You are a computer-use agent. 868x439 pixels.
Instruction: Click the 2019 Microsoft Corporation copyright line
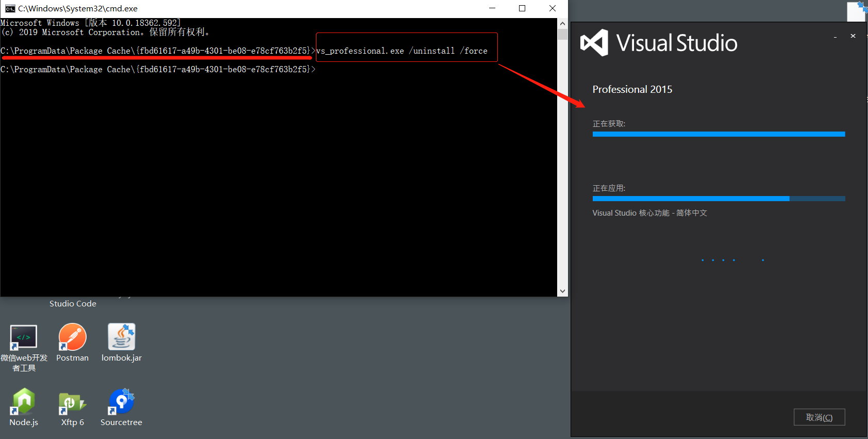(106, 32)
